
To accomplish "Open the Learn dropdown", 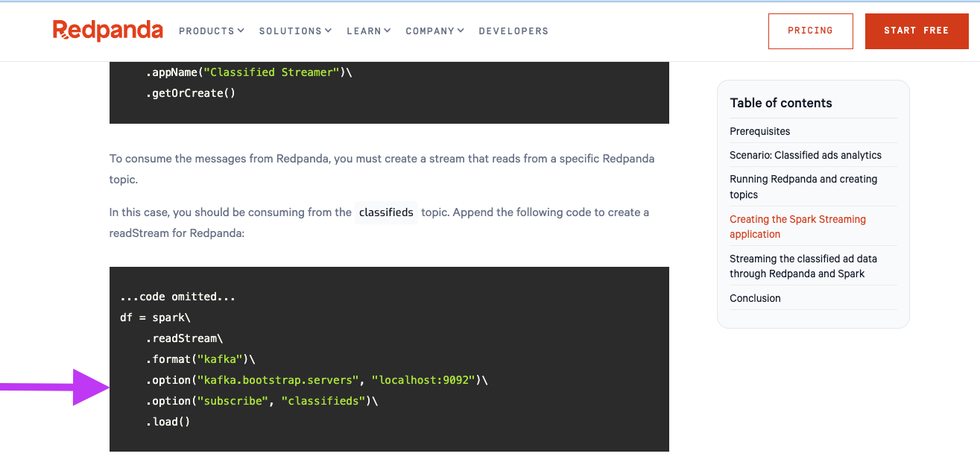I will tap(364, 31).
